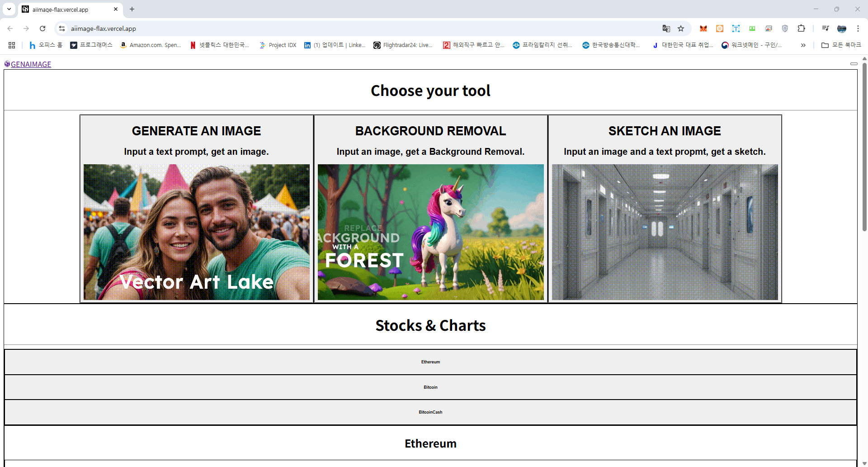Open the 대한민국 대표 취업 bookmark
868x467 pixels.
(683, 45)
